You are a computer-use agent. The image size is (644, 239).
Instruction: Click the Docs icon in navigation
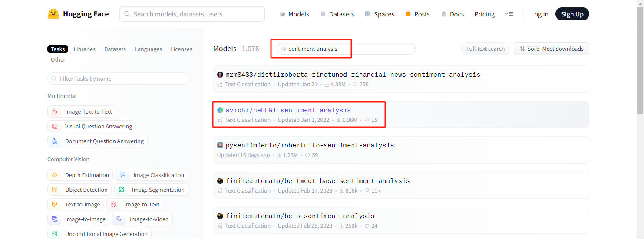443,14
